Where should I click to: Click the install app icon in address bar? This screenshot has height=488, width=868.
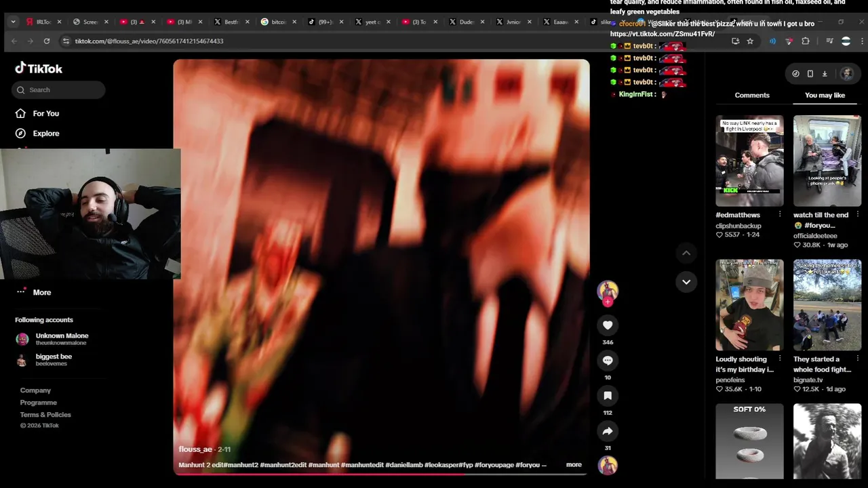point(735,41)
